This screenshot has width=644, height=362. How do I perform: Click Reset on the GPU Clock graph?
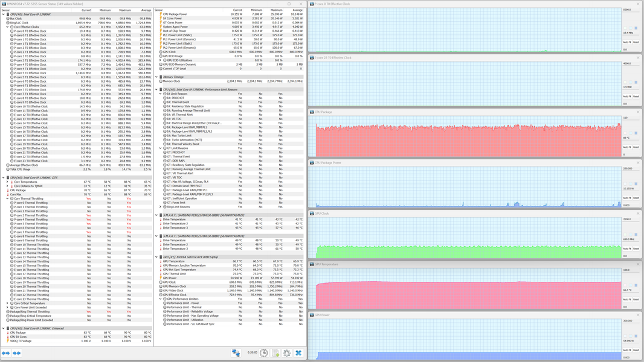pyautogui.click(x=636, y=249)
